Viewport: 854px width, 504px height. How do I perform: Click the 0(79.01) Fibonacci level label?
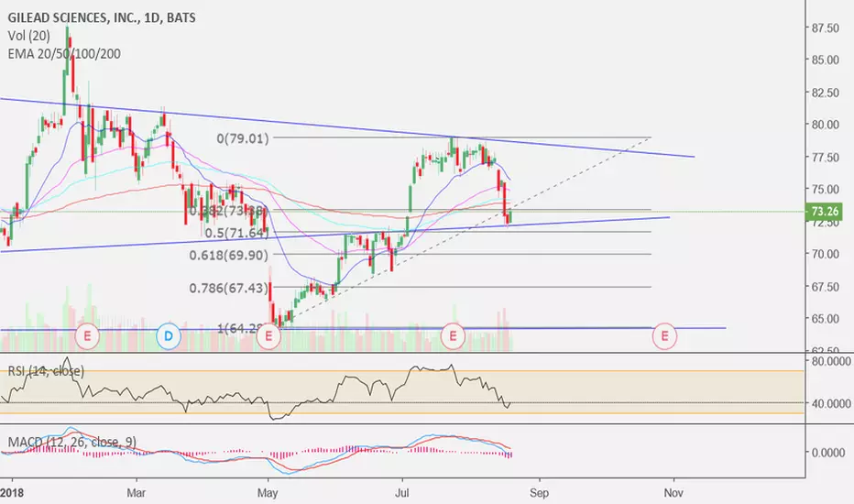(x=243, y=138)
